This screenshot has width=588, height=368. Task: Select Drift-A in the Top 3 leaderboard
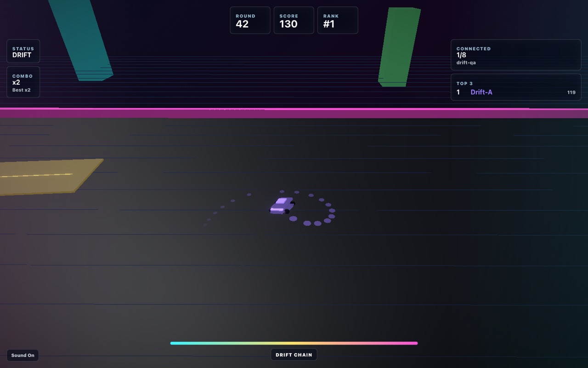[x=481, y=92]
